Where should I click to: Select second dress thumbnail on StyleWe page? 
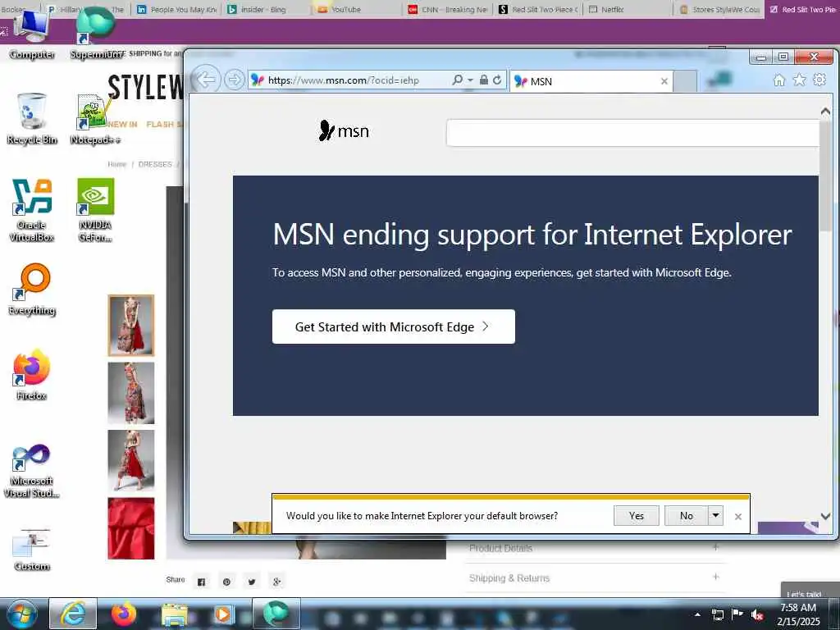(x=130, y=393)
